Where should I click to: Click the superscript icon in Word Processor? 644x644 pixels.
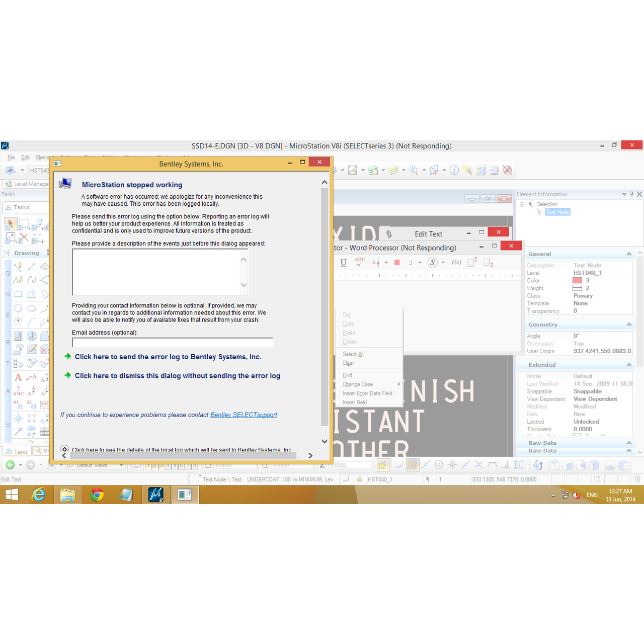472,262
